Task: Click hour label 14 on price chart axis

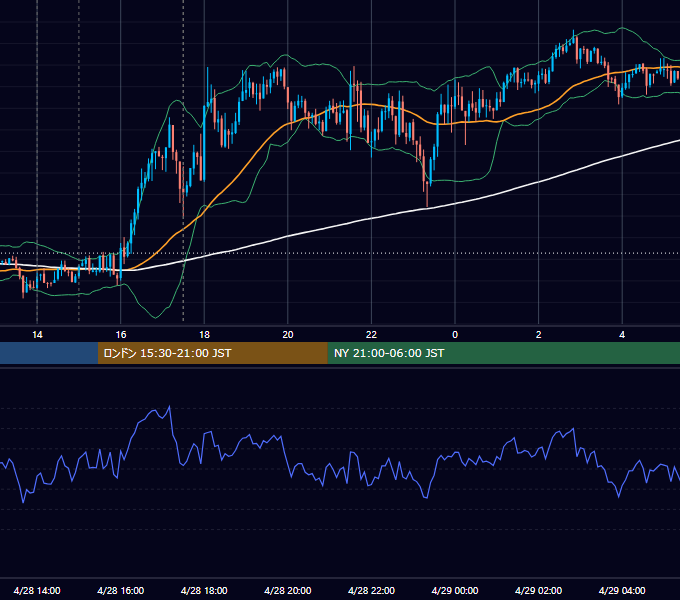Action: [x=37, y=334]
